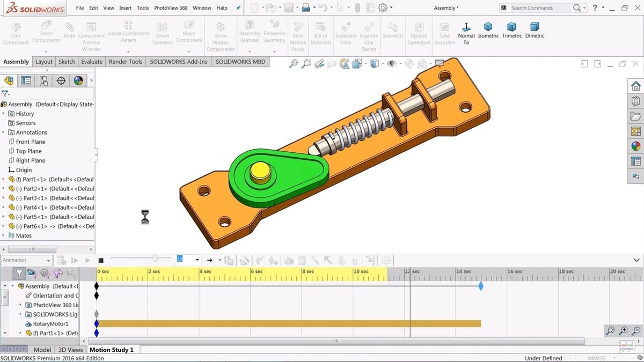Open the Animation study type dropdown
The image size is (644, 362).
click(x=26, y=260)
